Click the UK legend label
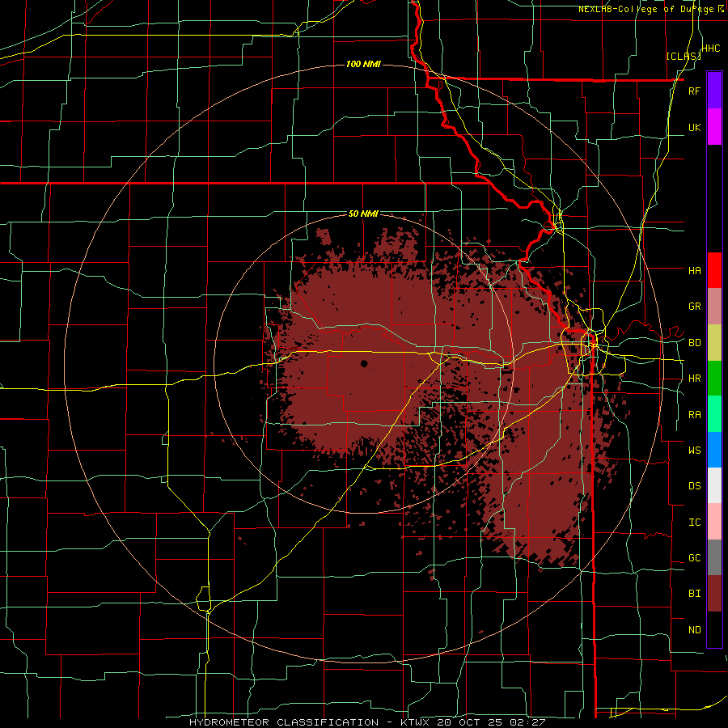The width and height of the screenshot is (728, 728). [x=694, y=127]
